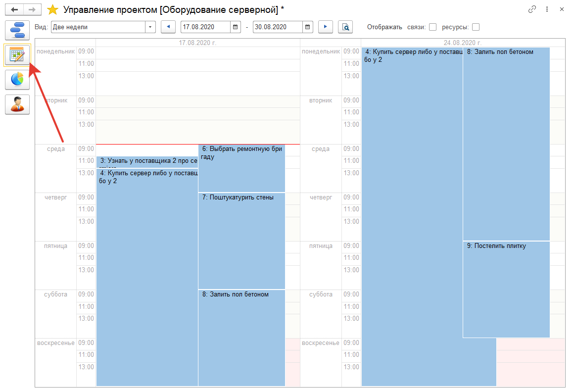Select the calendar planner view icon

tap(17, 55)
